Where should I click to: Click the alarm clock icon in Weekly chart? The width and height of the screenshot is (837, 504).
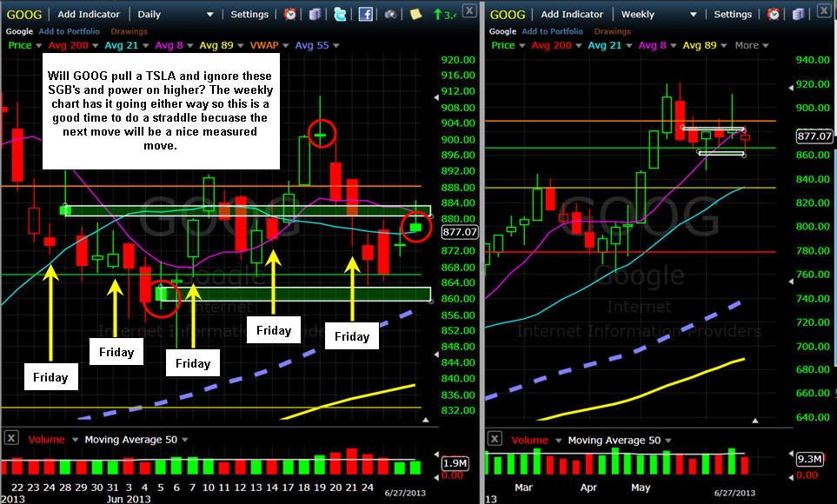773,15
